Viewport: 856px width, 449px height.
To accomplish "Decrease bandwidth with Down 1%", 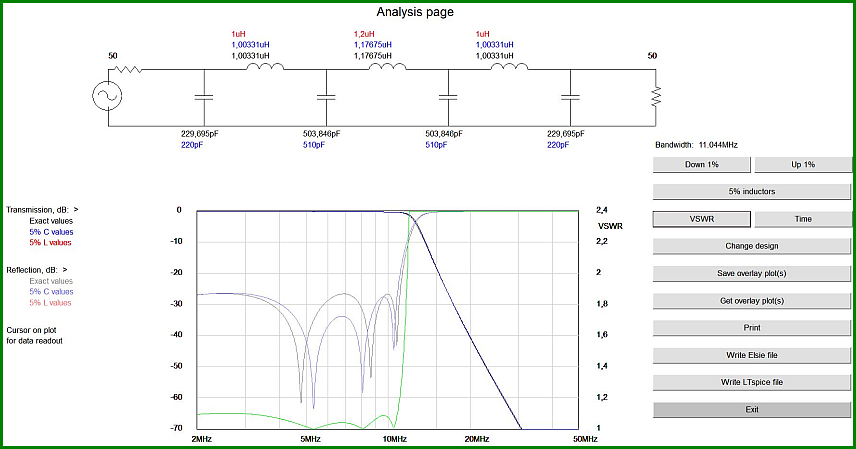I will (x=702, y=164).
